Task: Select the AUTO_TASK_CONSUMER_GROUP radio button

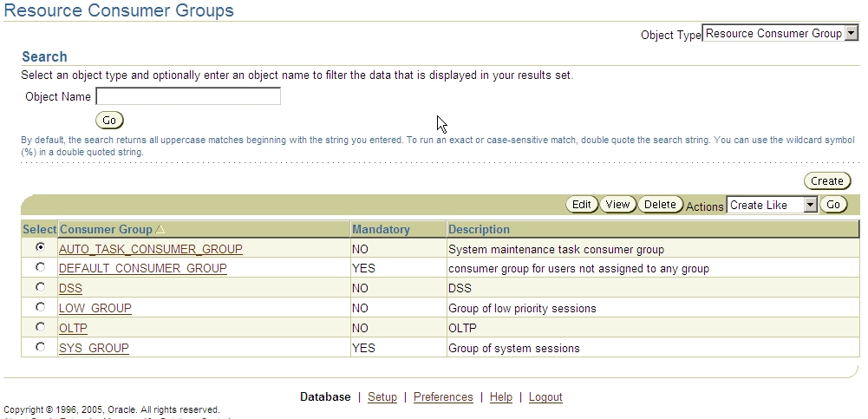Action: click(x=40, y=247)
